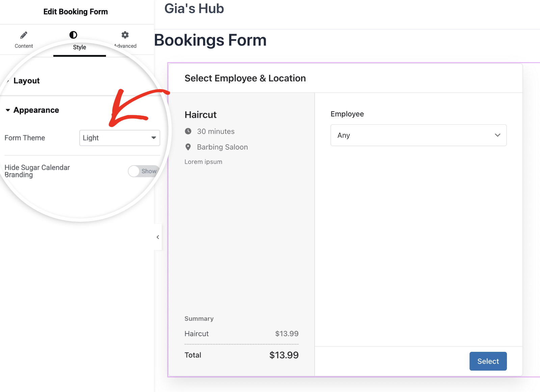The image size is (540, 392).
Task: Switch to the Style tab
Action: (79, 41)
